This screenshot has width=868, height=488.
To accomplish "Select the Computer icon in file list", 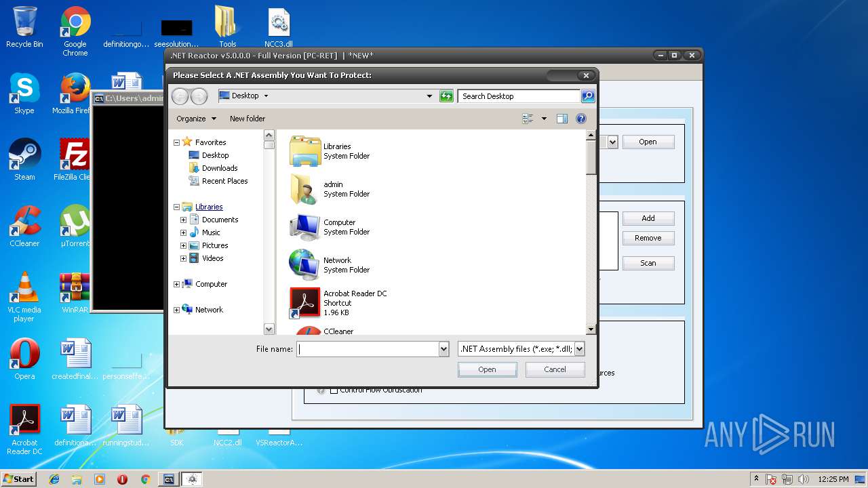I will click(x=304, y=227).
